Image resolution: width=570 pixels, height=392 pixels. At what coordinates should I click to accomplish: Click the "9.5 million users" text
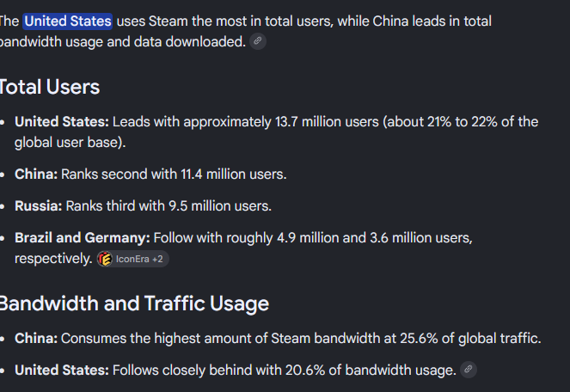(x=219, y=205)
